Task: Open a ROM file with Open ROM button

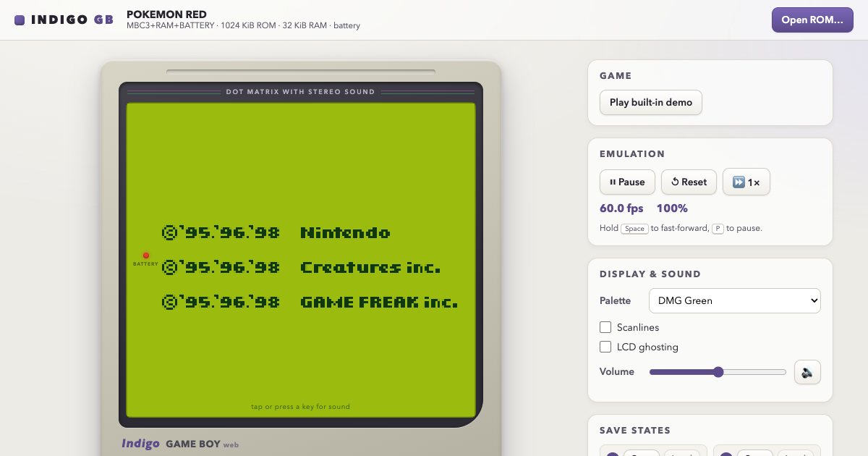Action: pos(812,20)
